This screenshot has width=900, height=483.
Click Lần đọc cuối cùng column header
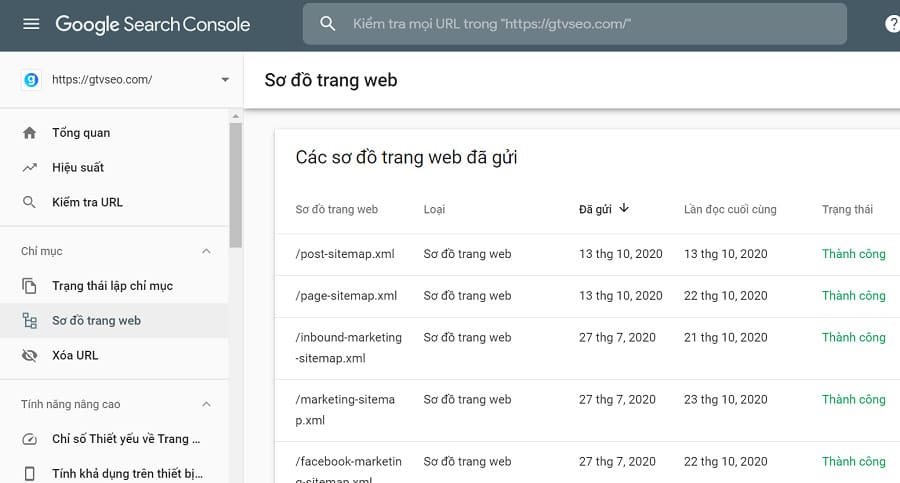tap(730, 210)
